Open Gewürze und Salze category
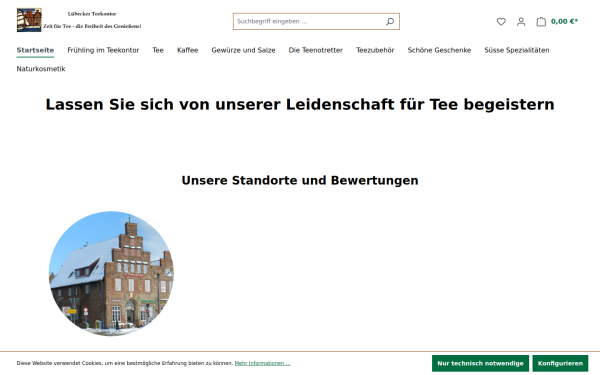This screenshot has width=600, height=375. 243,50
